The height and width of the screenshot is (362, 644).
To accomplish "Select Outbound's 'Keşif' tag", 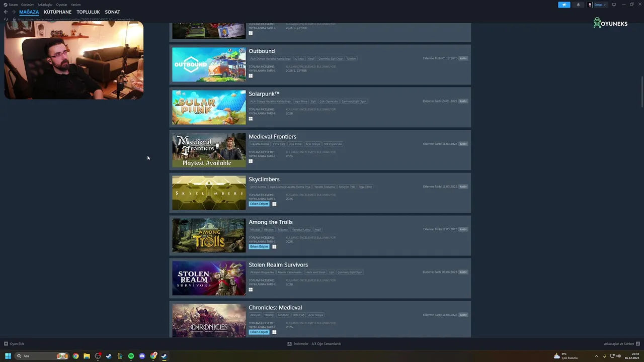I will pyautogui.click(x=311, y=58).
